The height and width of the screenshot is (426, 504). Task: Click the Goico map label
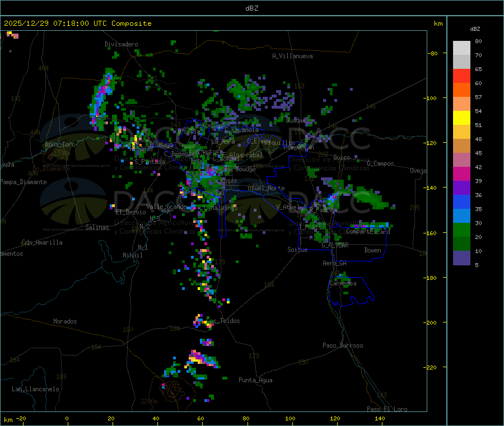point(342,157)
